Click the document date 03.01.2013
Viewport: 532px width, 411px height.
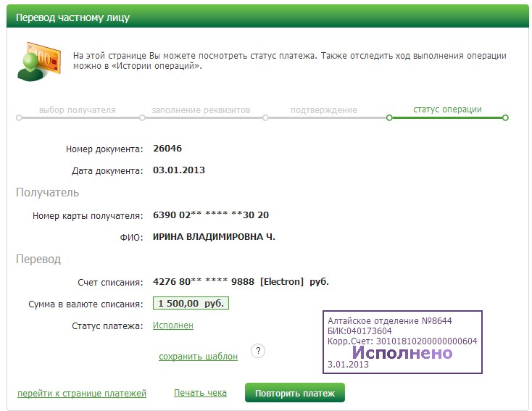pos(179,170)
